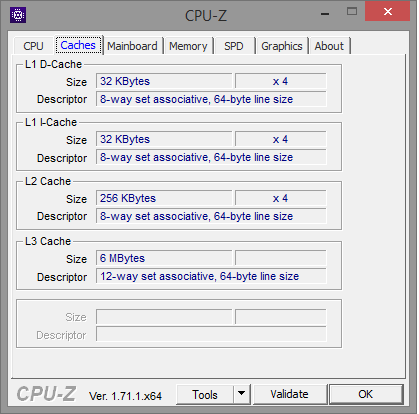Click the Validate button
This screenshot has width=419, height=414.
coord(289,394)
